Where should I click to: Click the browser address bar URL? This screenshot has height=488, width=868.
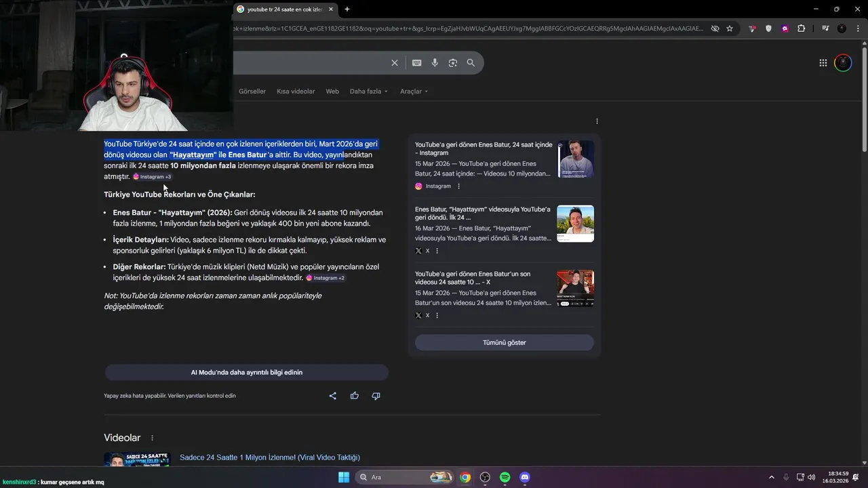468,28
